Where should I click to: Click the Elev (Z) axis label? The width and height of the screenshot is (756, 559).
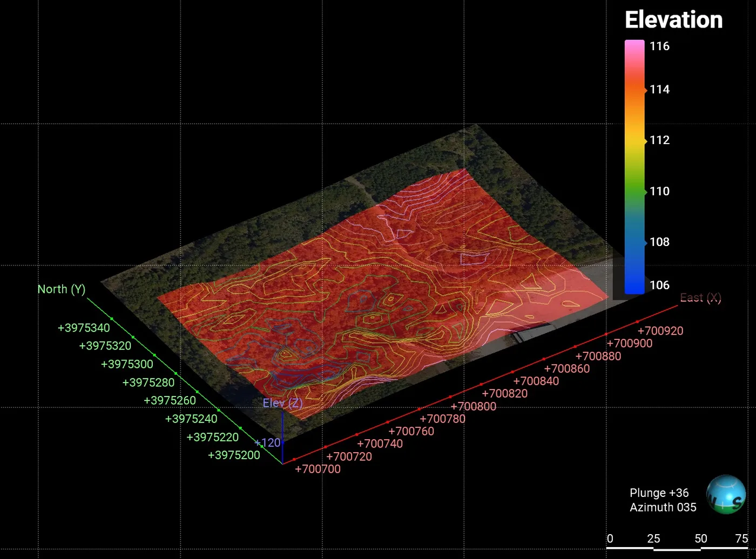pos(282,403)
